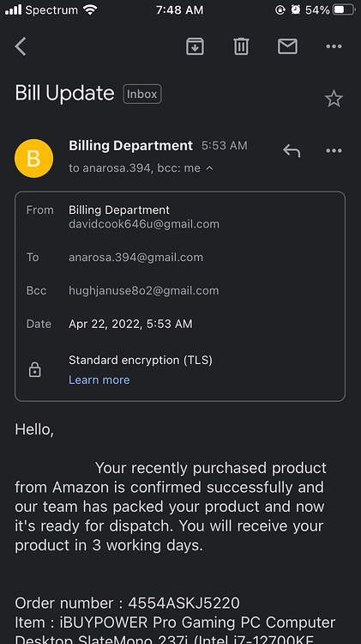Open the Learn more encryption link

99,380
